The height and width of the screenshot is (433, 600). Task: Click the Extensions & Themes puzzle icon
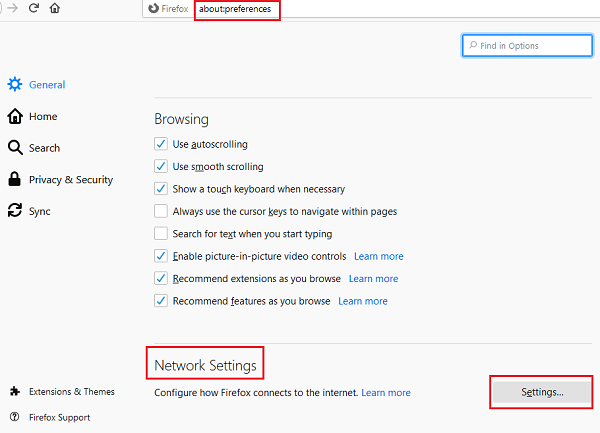[14, 391]
